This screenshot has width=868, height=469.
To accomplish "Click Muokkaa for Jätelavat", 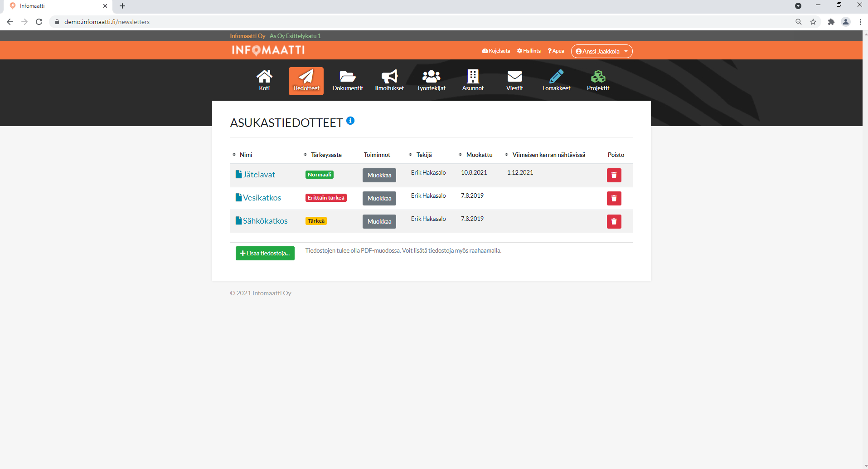I will pos(379,175).
